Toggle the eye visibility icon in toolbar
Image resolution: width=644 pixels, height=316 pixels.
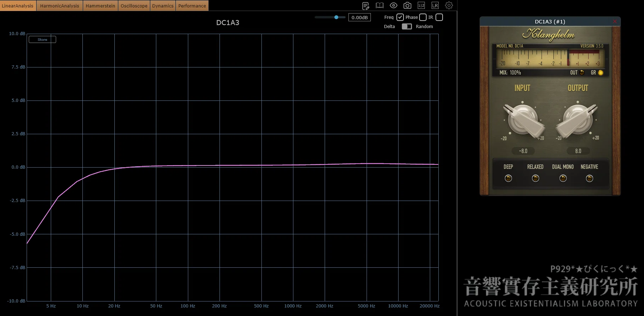coord(394,6)
